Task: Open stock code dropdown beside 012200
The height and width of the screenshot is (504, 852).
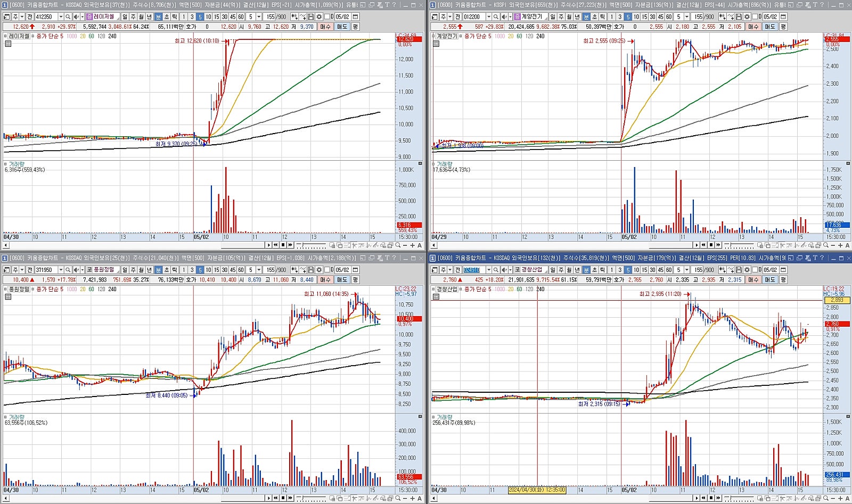Action: [x=488, y=16]
